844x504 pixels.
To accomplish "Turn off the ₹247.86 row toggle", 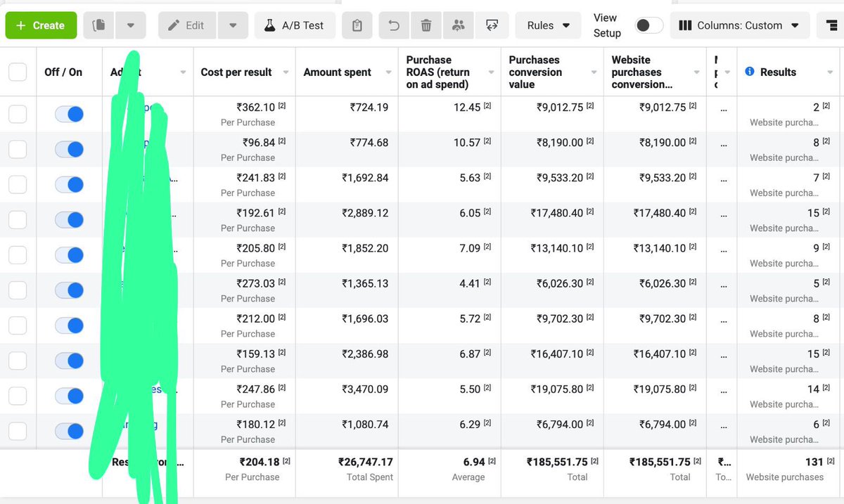I will 69,396.
